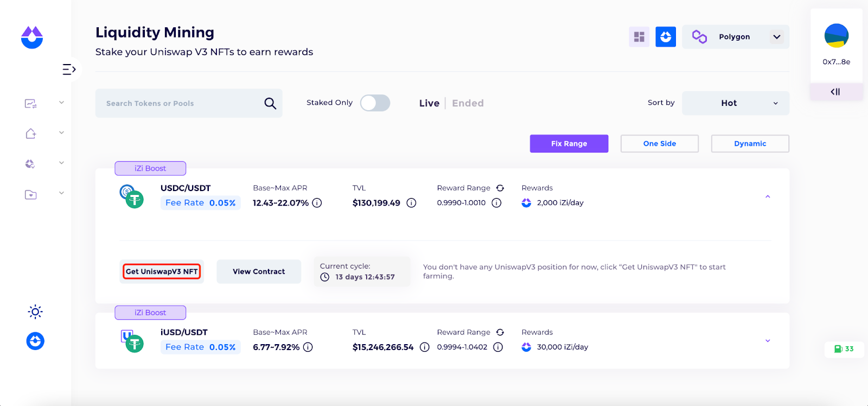Open the folder sidebar icon
Image resolution: width=868 pixels, height=406 pixels.
click(31, 194)
